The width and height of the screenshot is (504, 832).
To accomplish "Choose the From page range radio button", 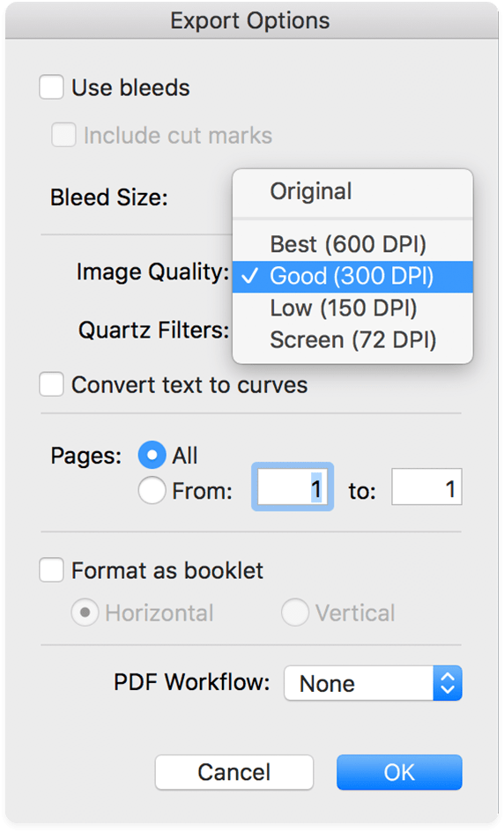I will pos(152,490).
